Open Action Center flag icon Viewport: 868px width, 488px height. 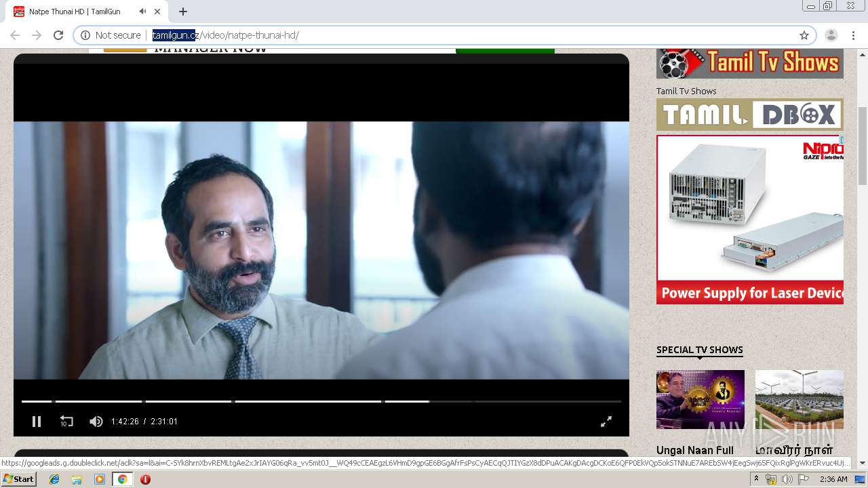pyautogui.click(x=804, y=479)
